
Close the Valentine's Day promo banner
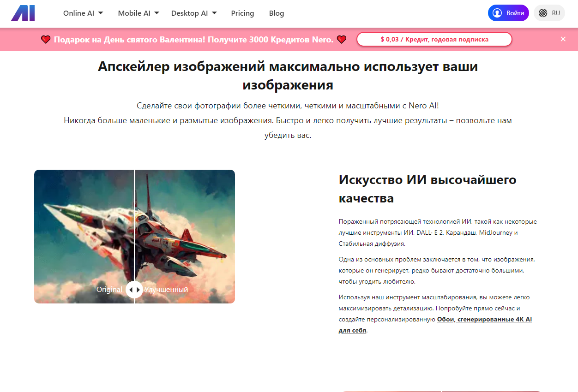[563, 39]
